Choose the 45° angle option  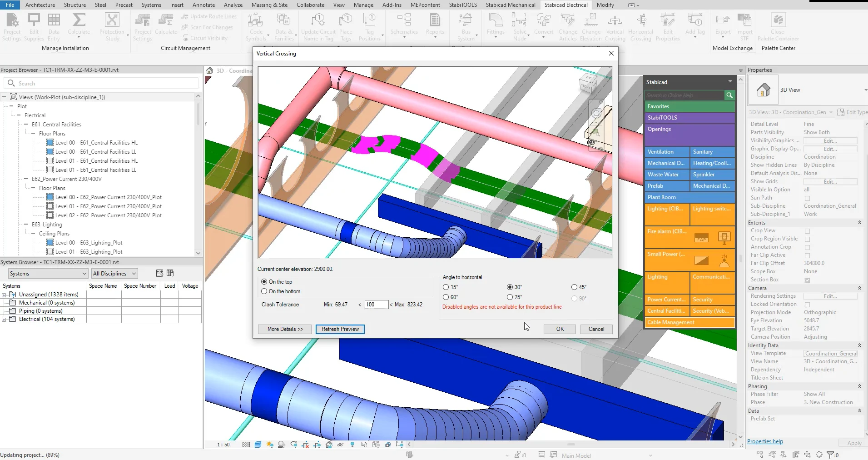574,287
